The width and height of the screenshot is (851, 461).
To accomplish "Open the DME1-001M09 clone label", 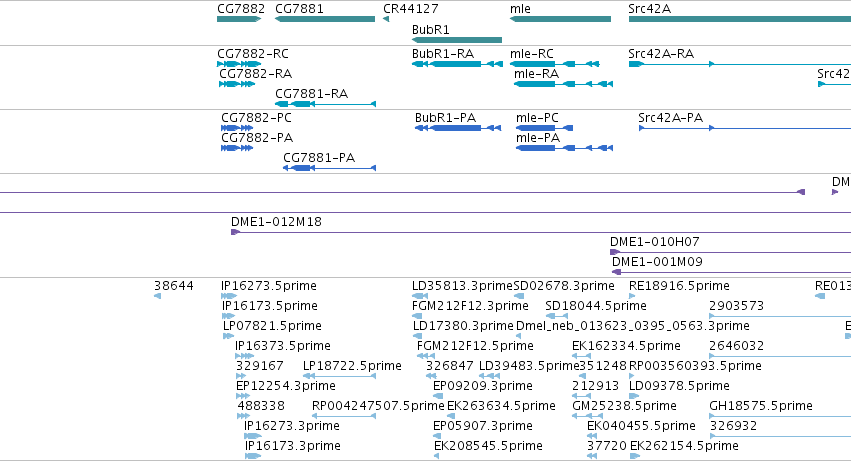I will (657, 262).
